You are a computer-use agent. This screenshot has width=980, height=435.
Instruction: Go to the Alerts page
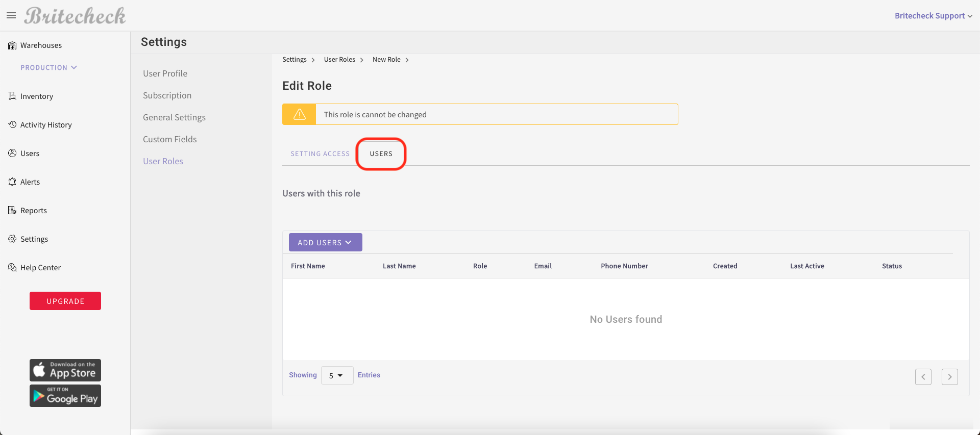click(30, 182)
